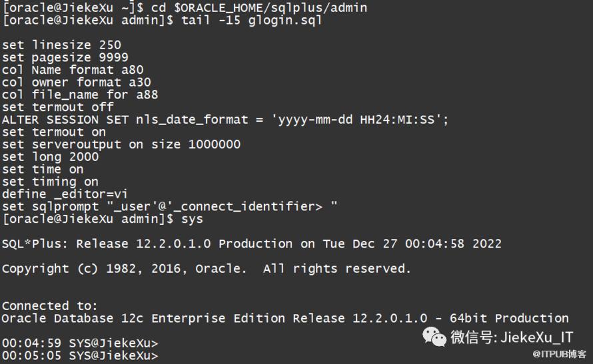Screen dimensions: 593x364
Task: Click the 'set long 2000' line
Action: click(x=50, y=157)
